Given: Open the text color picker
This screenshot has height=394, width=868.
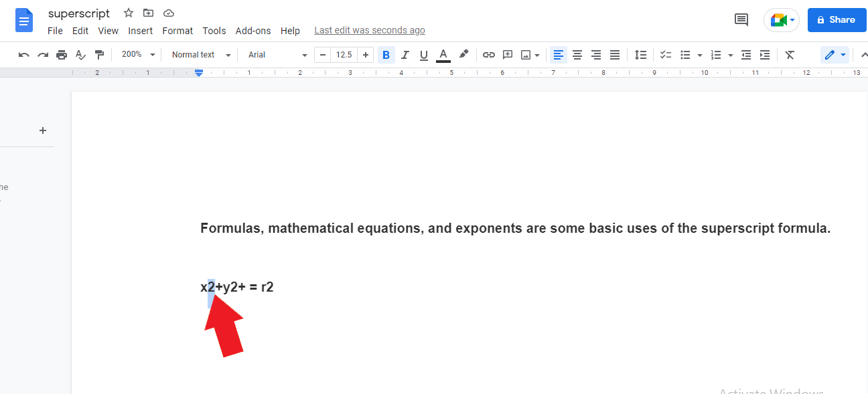Looking at the screenshot, I should click(443, 55).
